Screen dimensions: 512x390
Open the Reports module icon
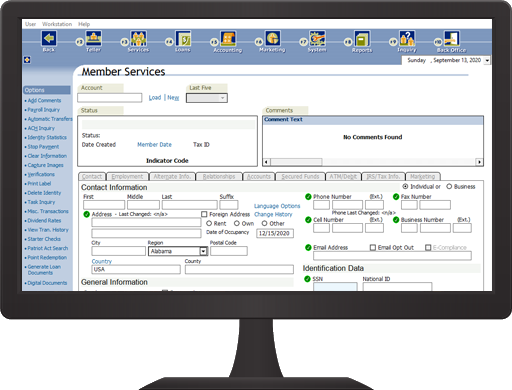pyautogui.click(x=362, y=39)
